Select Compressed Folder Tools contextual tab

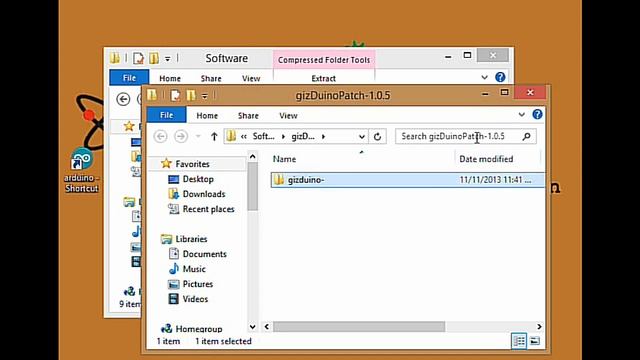[x=324, y=60]
